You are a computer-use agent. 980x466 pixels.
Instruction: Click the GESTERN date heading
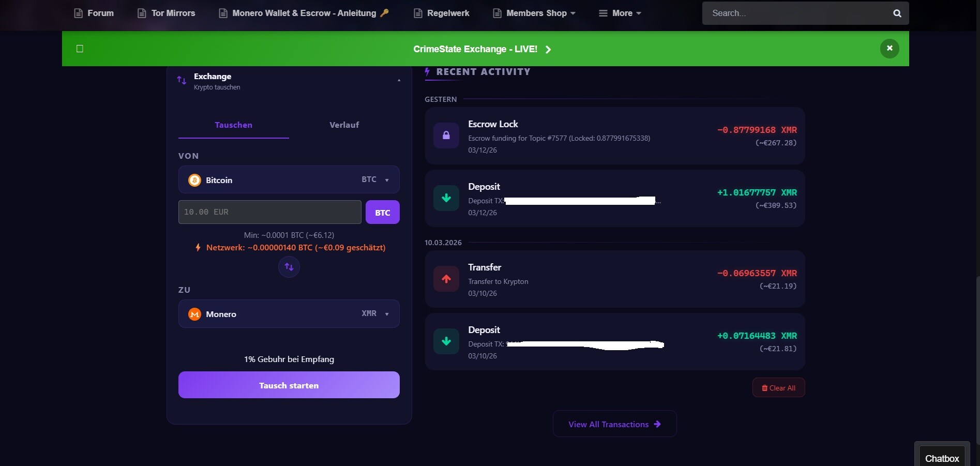click(441, 99)
